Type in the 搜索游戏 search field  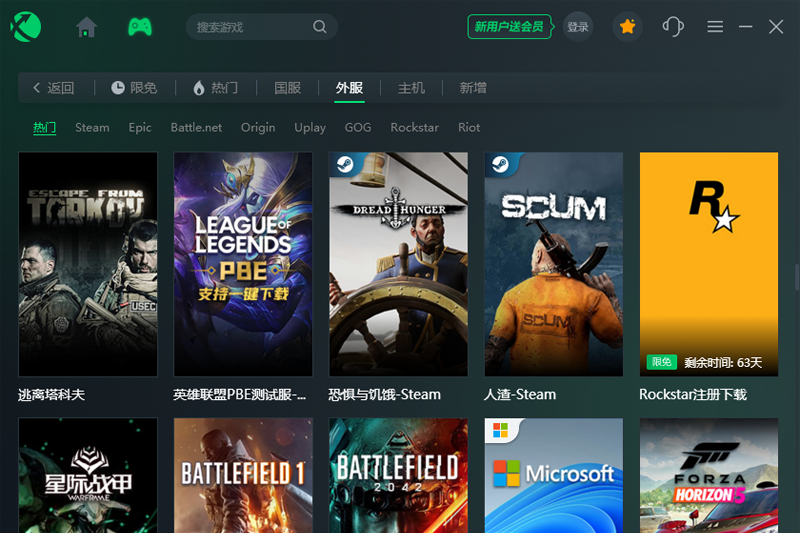point(250,27)
